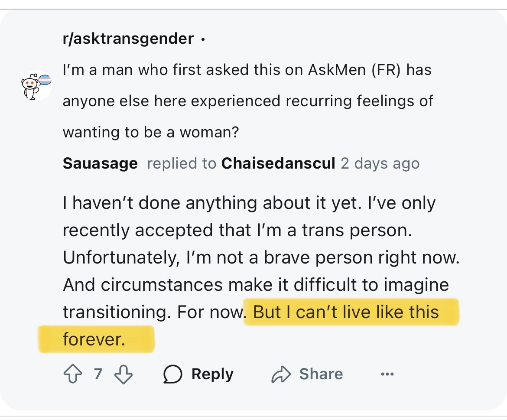Viewport: 507px width, 420px height.
Task: Click the "2 days ago" timestamp
Action: pos(380,163)
